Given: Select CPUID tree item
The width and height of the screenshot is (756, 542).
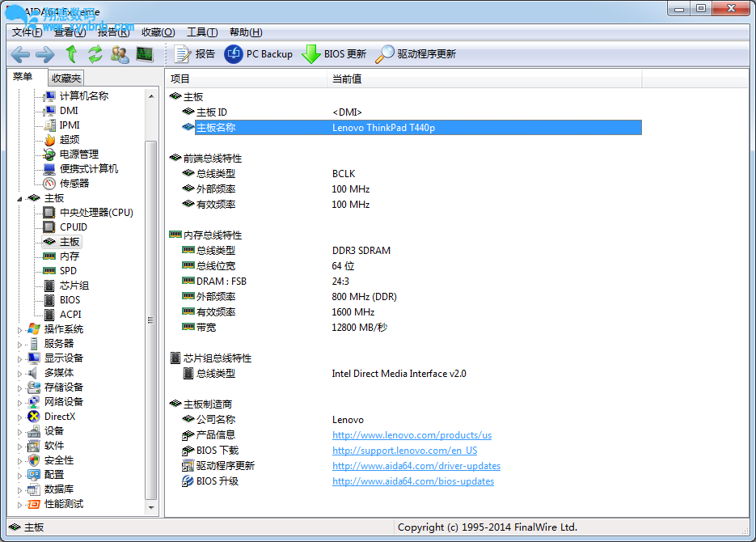Looking at the screenshot, I should click(x=74, y=227).
